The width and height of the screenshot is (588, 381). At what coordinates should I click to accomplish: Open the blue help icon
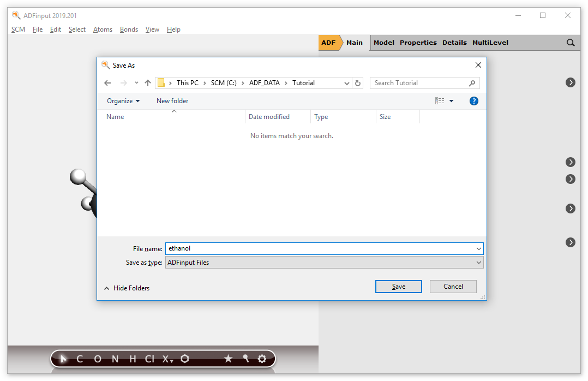tap(474, 101)
